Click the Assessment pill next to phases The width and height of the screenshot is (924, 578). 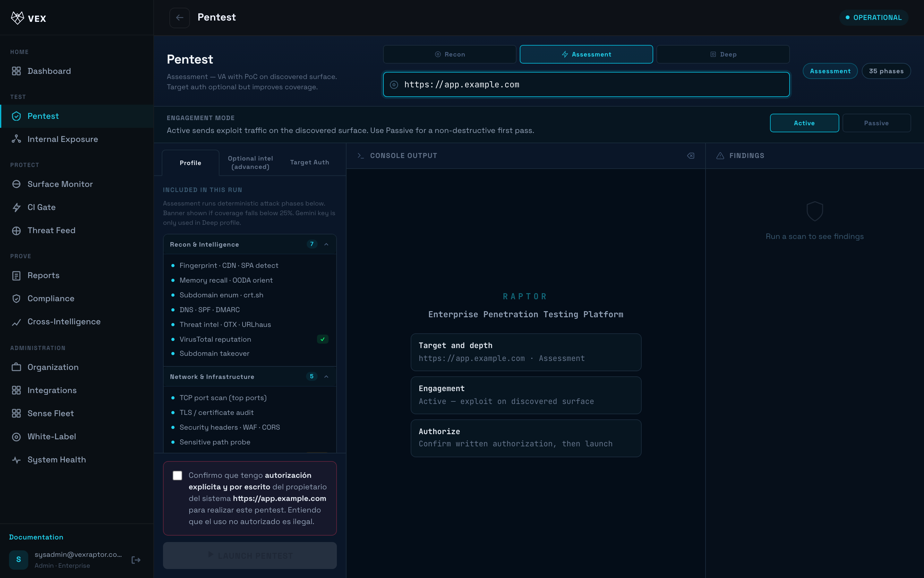(x=830, y=71)
